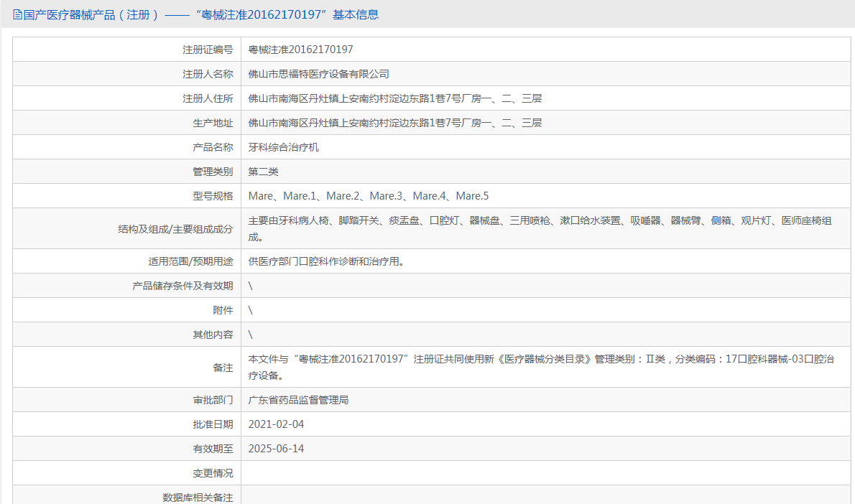Click the empty 变更情况 value cell
This screenshot has width=855, height=504.
click(x=545, y=473)
